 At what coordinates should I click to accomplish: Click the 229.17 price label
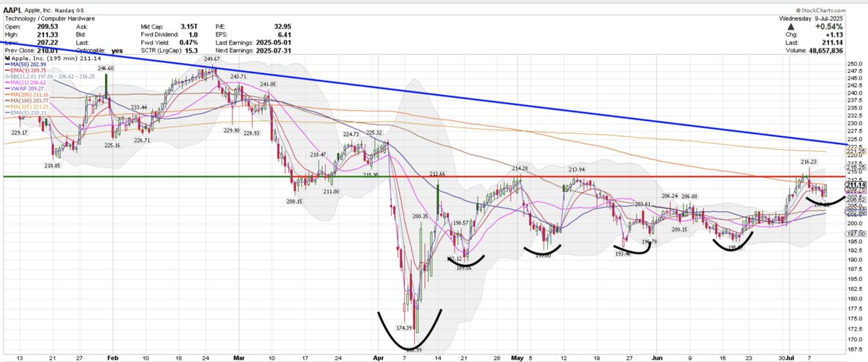click(20, 132)
